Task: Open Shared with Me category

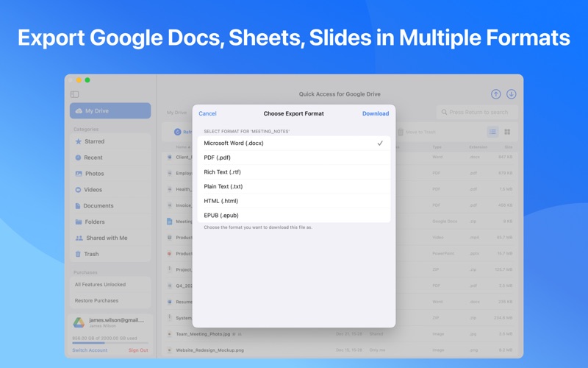Action: click(x=110, y=238)
